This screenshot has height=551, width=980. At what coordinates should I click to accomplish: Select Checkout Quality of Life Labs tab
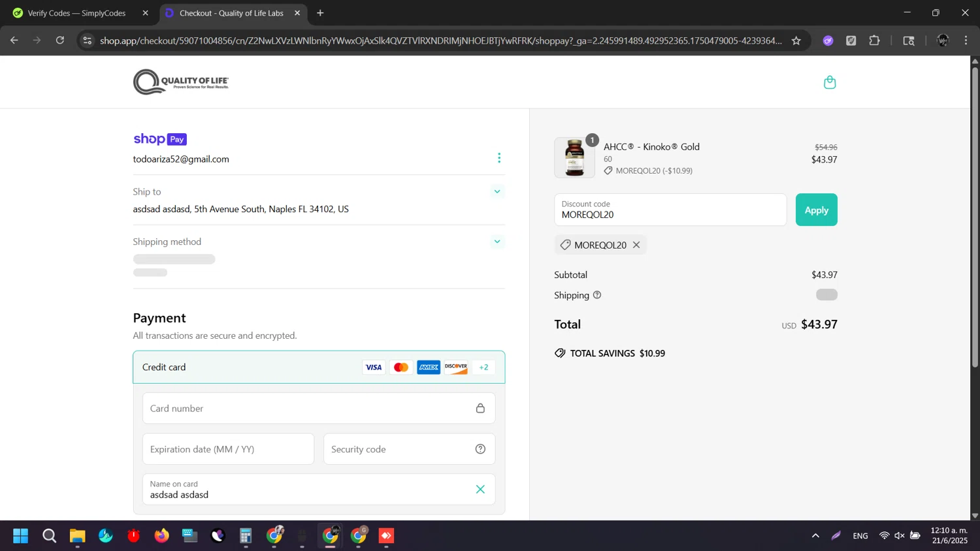[x=231, y=13]
